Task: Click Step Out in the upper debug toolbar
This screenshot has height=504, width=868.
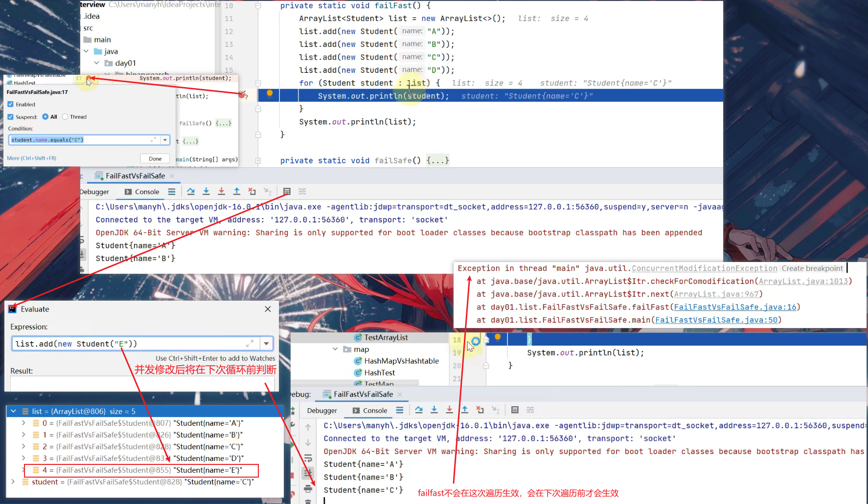Action: pyautogui.click(x=237, y=192)
